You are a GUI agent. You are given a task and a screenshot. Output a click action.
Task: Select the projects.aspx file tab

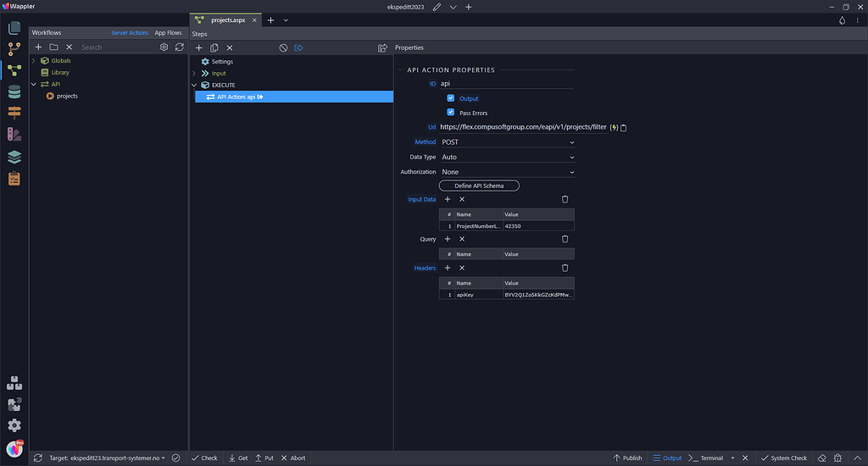coord(224,19)
